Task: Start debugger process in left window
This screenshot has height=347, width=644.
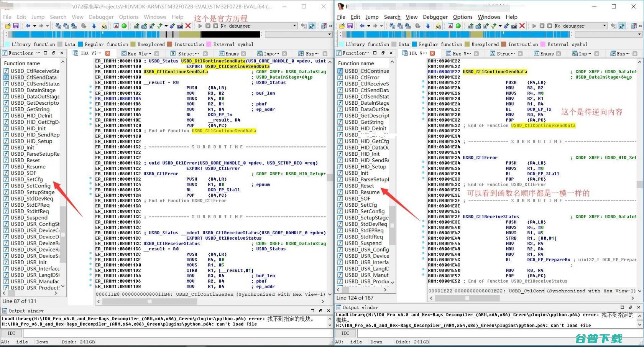Action: click(200, 26)
